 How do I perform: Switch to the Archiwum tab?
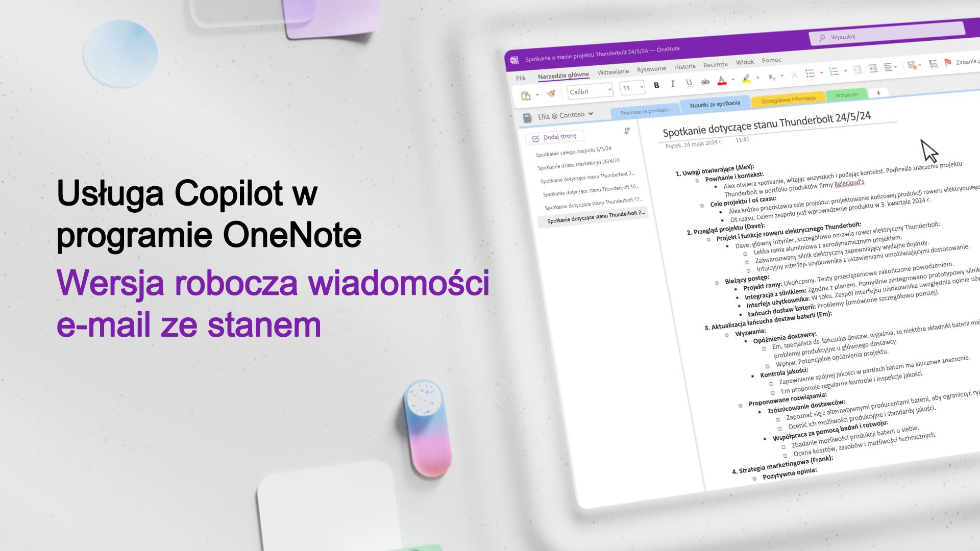846,94
